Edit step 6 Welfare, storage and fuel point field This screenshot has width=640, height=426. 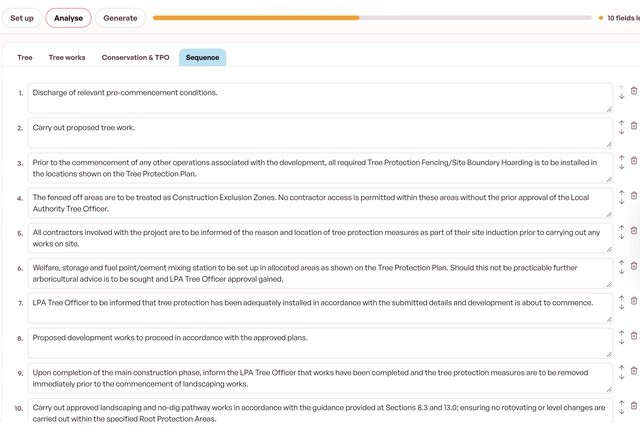(x=320, y=273)
